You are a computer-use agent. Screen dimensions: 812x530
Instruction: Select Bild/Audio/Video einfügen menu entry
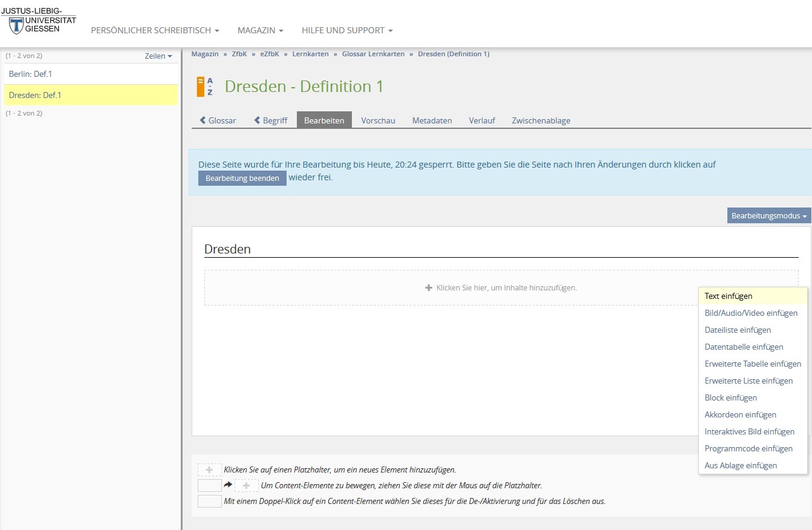point(750,313)
